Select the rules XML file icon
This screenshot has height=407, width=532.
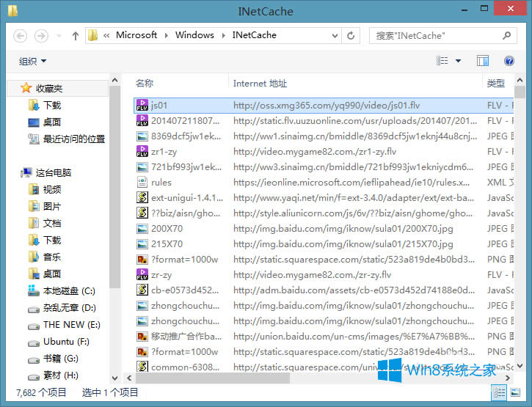[142, 183]
